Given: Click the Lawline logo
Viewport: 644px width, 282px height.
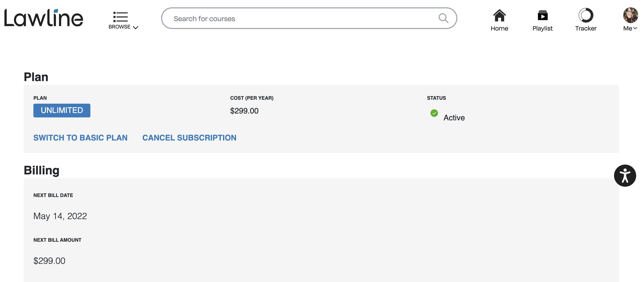Looking at the screenshot, I should [43, 18].
